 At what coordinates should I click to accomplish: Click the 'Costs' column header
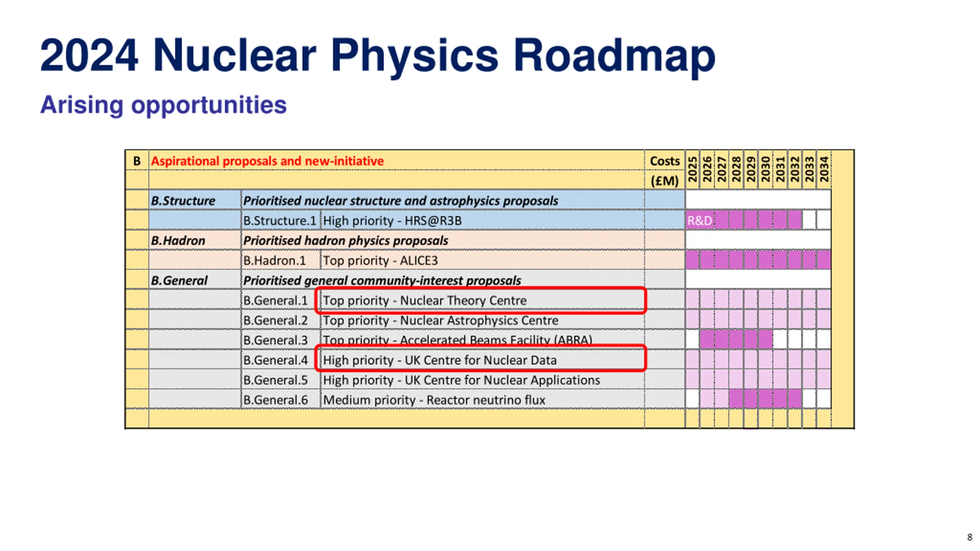click(x=665, y=161)
